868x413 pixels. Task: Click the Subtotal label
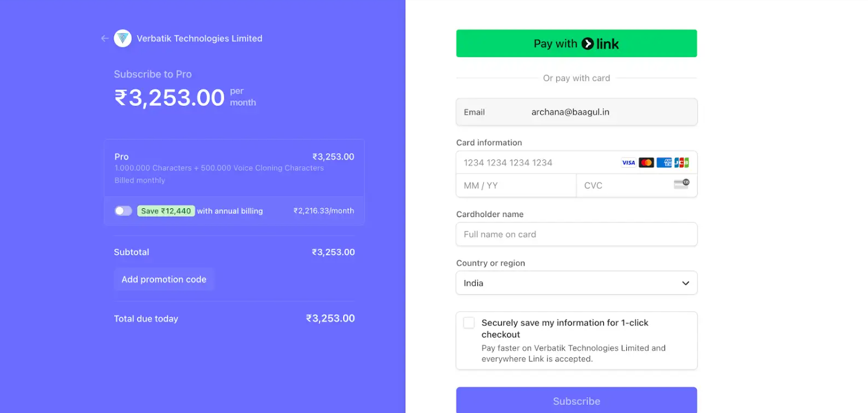pos(132,252)
